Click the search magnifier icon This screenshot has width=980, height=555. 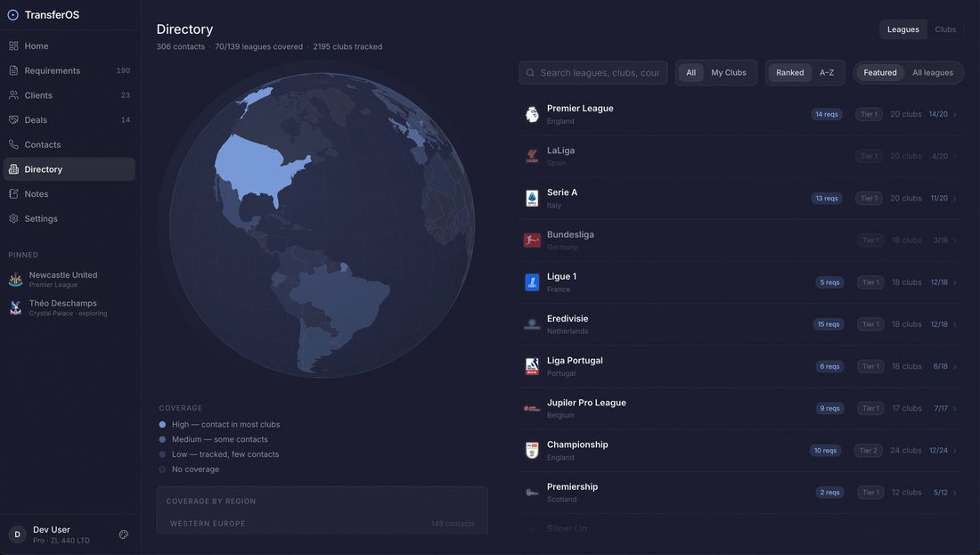530,73
